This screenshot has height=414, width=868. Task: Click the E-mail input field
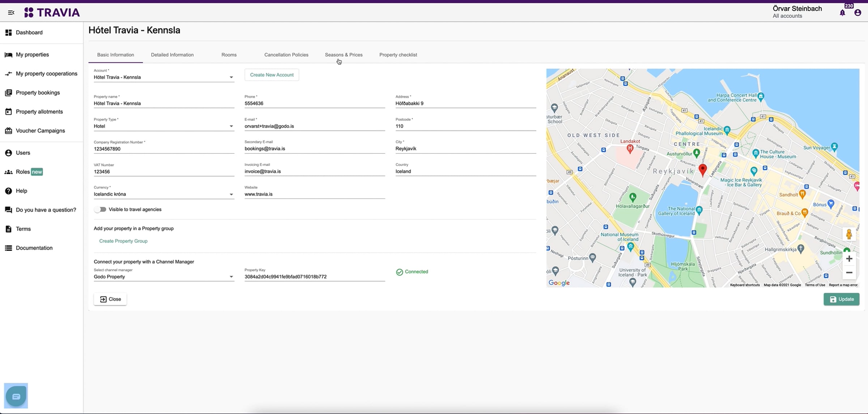[315, 126]
